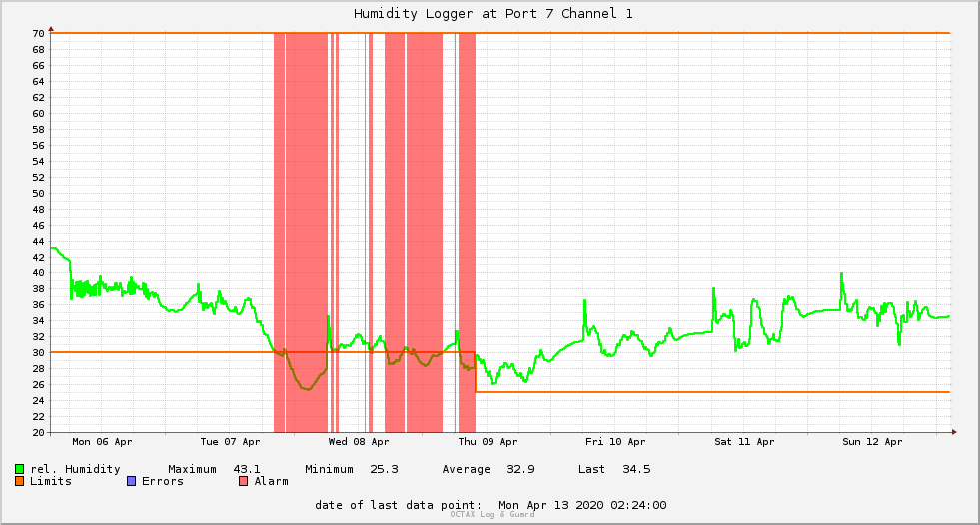980x525 pixels.
Task: Click the y-axis label 20
Action: pos(39,433)
